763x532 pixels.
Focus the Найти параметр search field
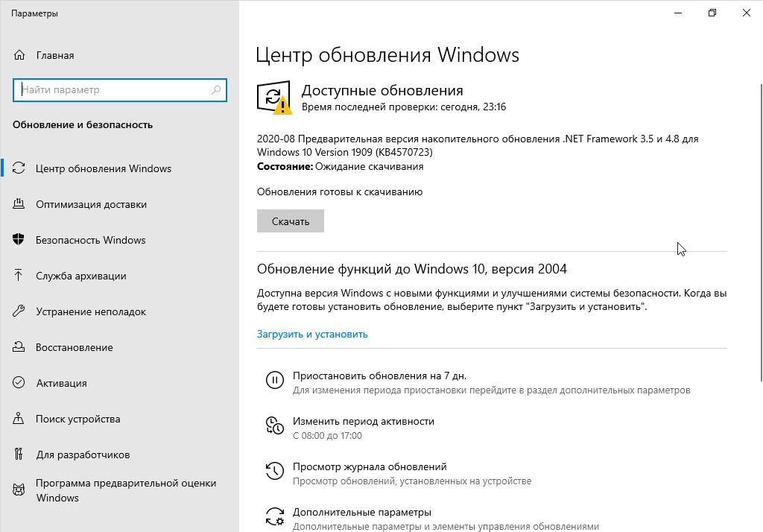tap(112, 90)
